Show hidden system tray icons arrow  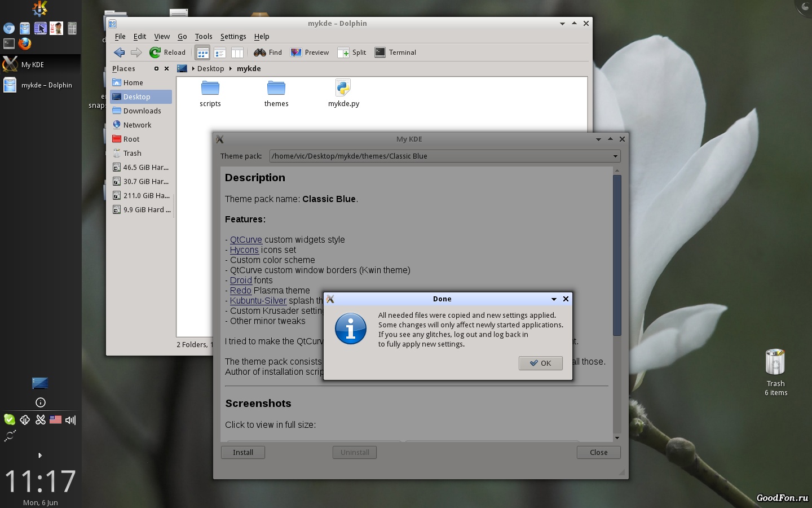39,455
